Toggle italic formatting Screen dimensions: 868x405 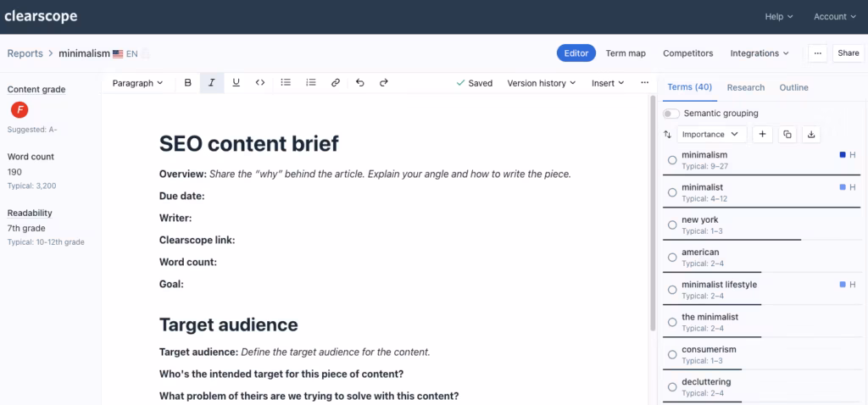[211, 83]
